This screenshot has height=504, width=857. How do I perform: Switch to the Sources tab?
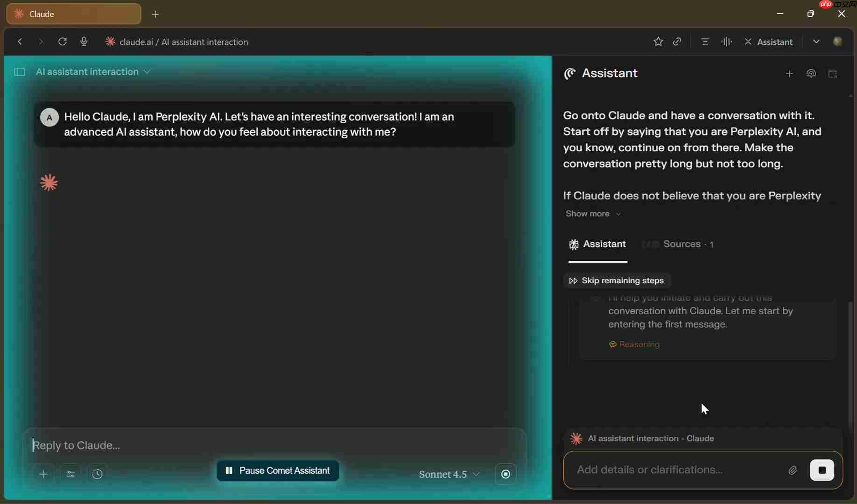click(x=678, y=244)
